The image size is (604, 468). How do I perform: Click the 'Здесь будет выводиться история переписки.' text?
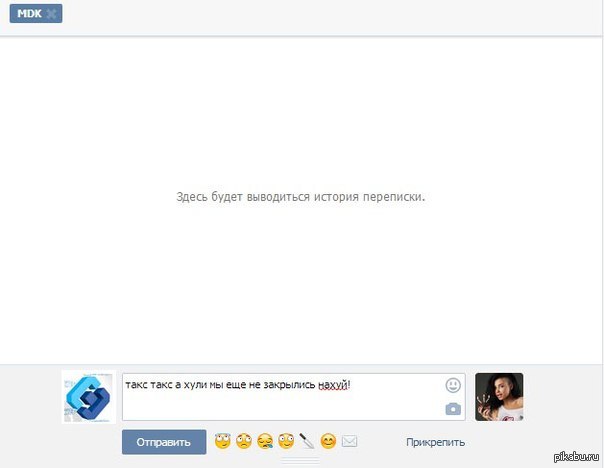300,197
